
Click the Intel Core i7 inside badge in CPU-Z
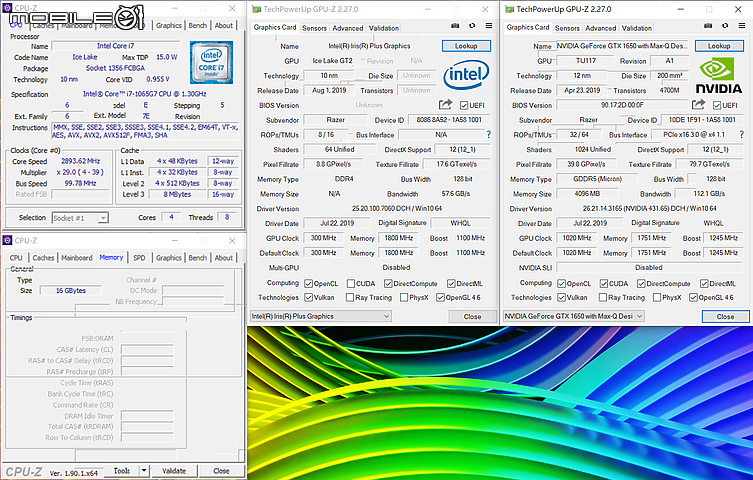point(211,62)
